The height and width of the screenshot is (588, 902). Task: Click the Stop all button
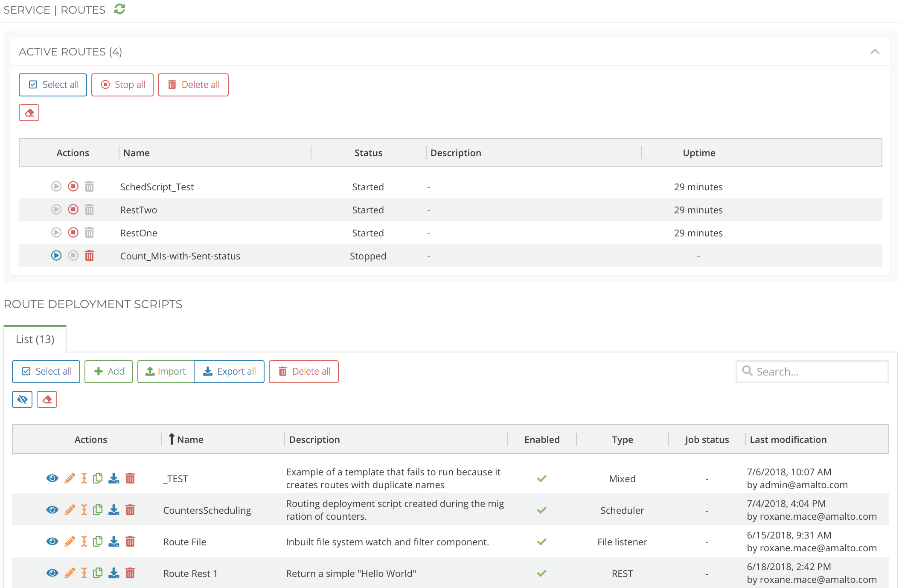click(122, 84)
